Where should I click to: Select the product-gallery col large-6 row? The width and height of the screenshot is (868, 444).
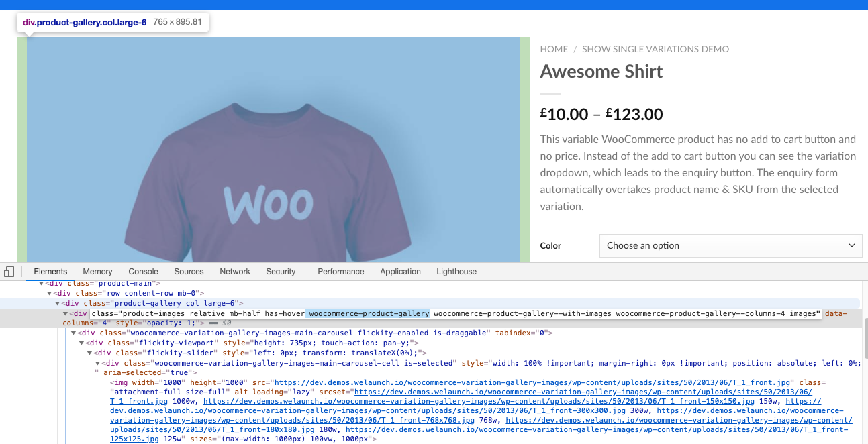[430, 303]
